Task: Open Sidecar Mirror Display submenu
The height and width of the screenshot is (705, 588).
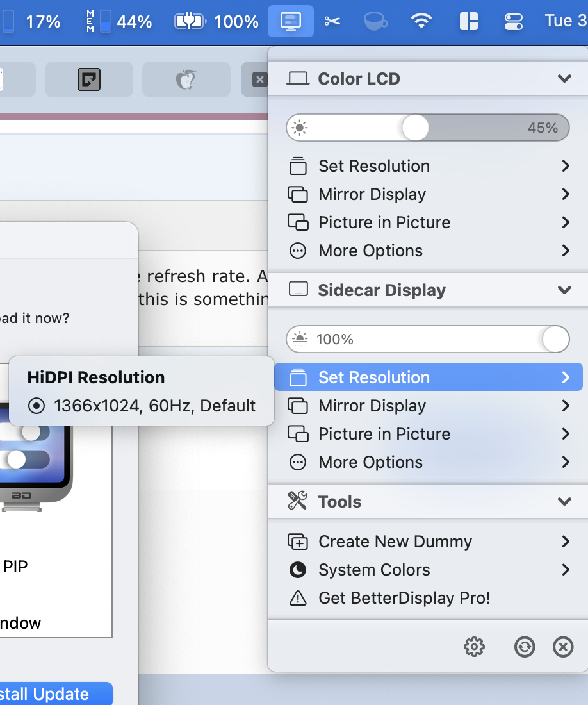Action: (x=429, y=406)
